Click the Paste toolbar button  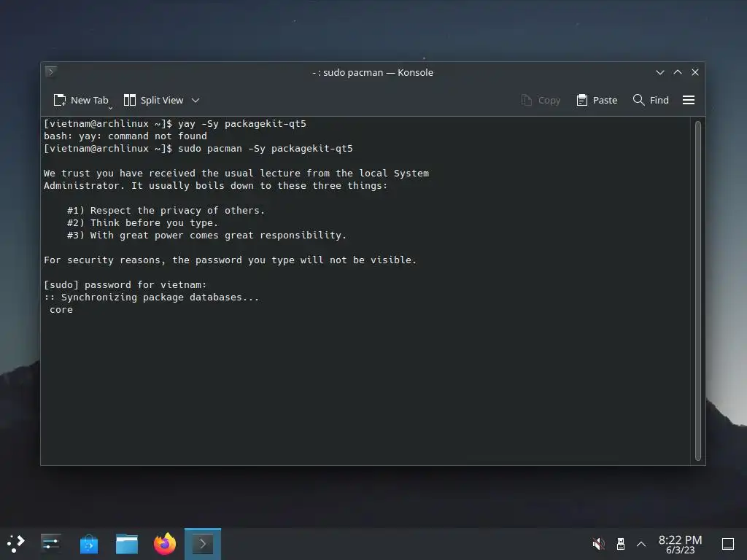click(597, 101)
